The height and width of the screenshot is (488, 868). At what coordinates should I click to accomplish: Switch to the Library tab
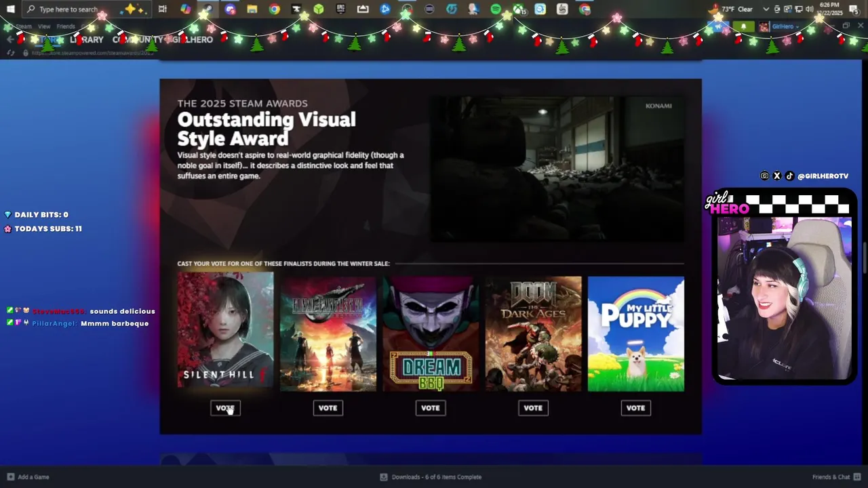click(87, 39)
